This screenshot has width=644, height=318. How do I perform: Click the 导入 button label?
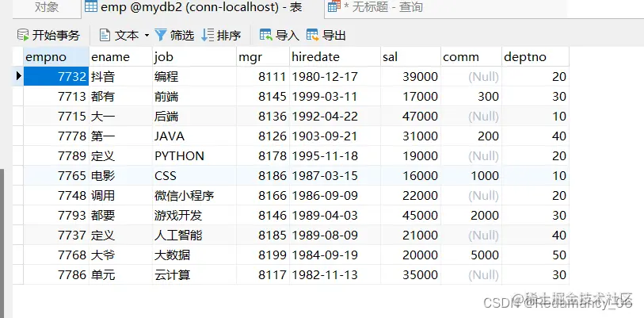pos(287,36)
